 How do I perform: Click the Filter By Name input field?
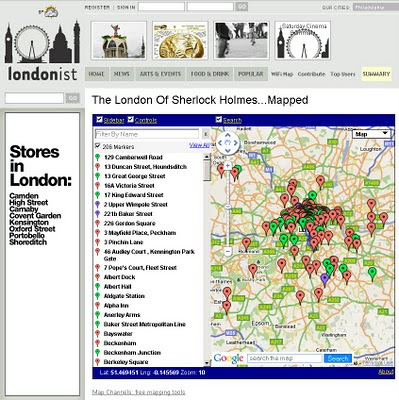pyautogui.click(x=147, y=134)
